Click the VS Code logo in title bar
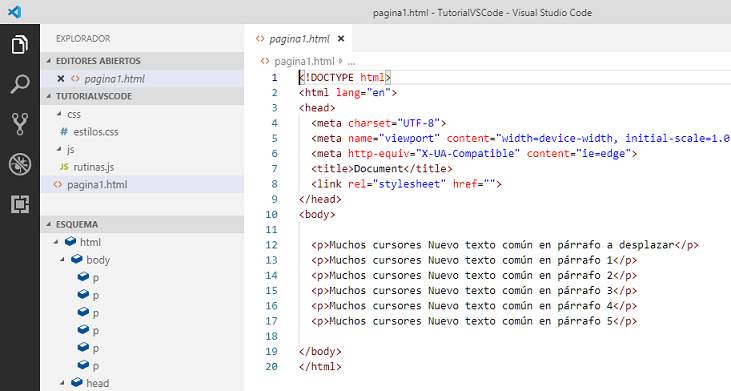Screen dimensions: 731x391 pyautogui.click(x=14, y=12)
